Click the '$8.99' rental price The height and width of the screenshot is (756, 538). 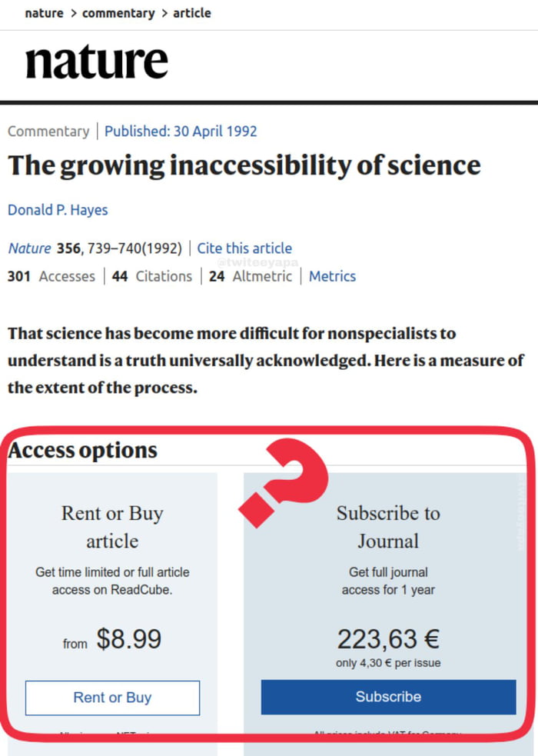pyautogui.click(x=129, y=639)
